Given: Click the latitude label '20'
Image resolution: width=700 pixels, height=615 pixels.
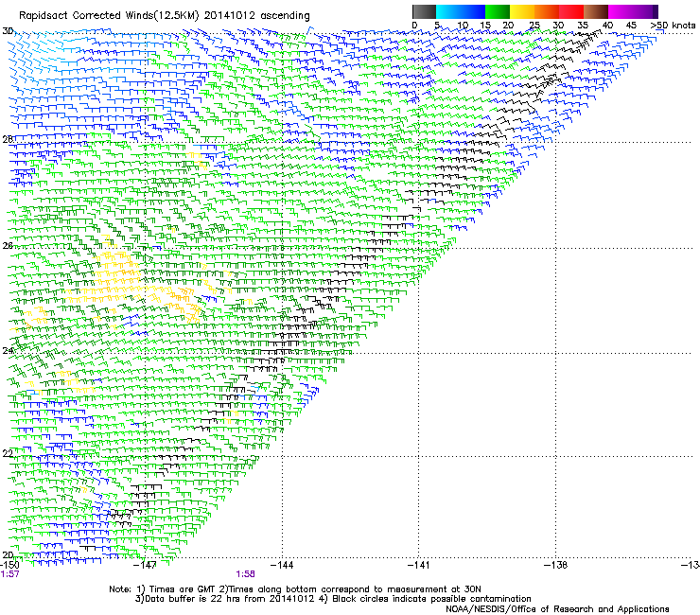Looking at the screenshot, I should tap(8, 554).
